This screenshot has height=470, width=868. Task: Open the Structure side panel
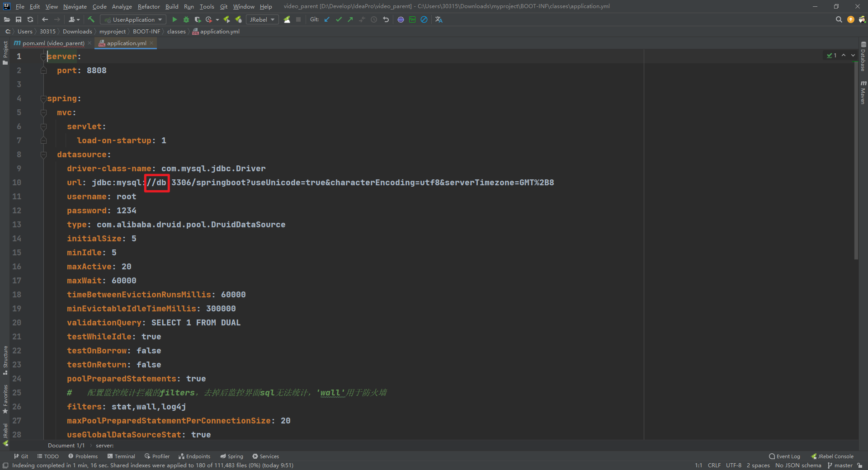[x=5, y=360]
